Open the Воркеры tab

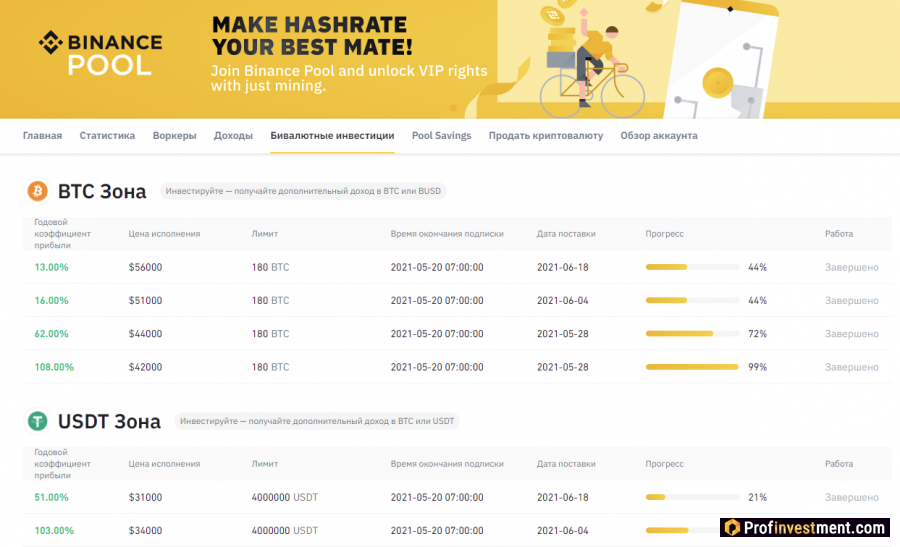click(x=174, y=135)
